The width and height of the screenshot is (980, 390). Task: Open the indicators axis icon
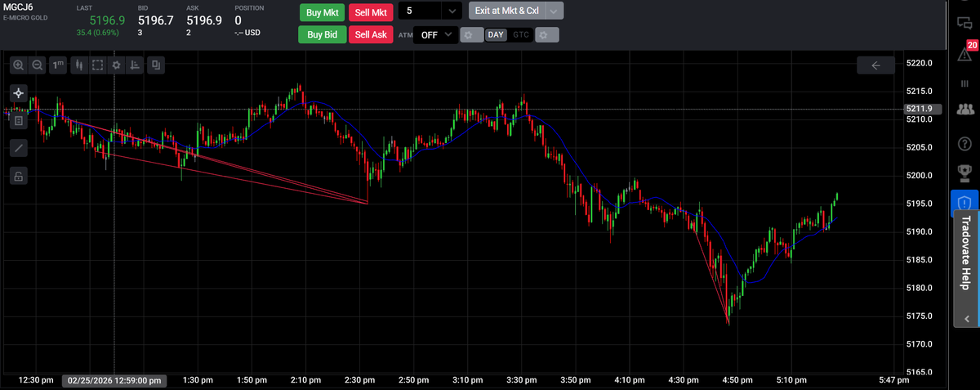[x=135, y=65]
